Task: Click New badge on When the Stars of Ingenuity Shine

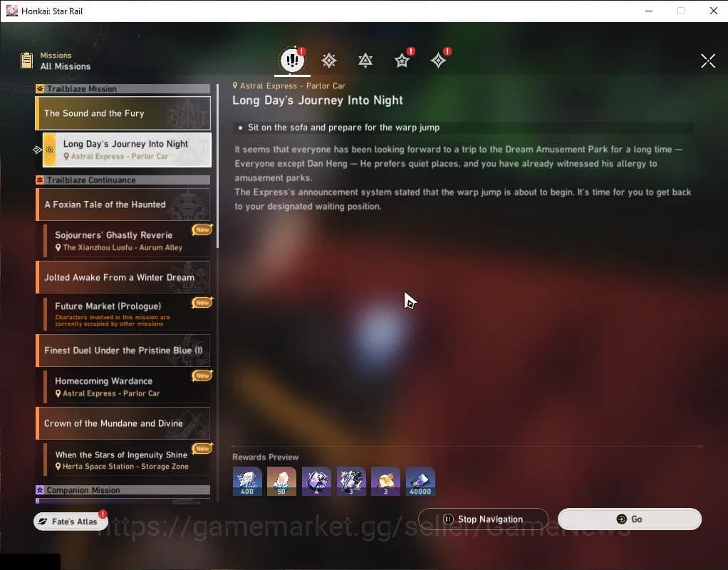Action: coord(202,448)
